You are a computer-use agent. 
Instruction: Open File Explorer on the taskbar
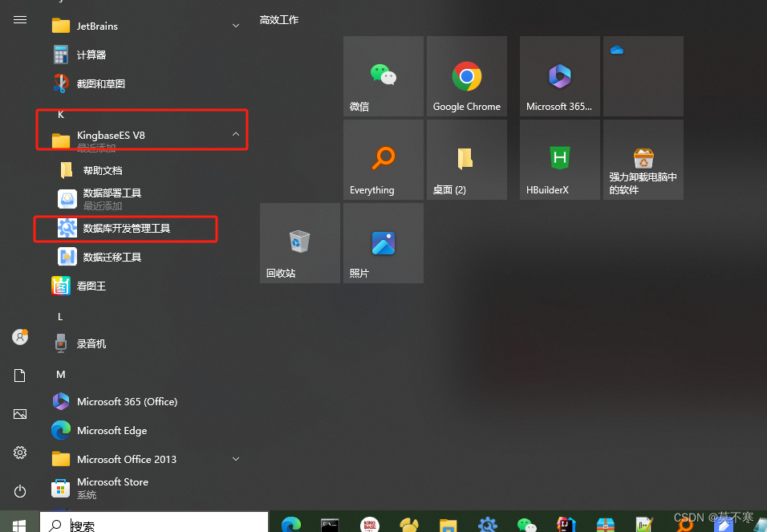coord(448,525)
